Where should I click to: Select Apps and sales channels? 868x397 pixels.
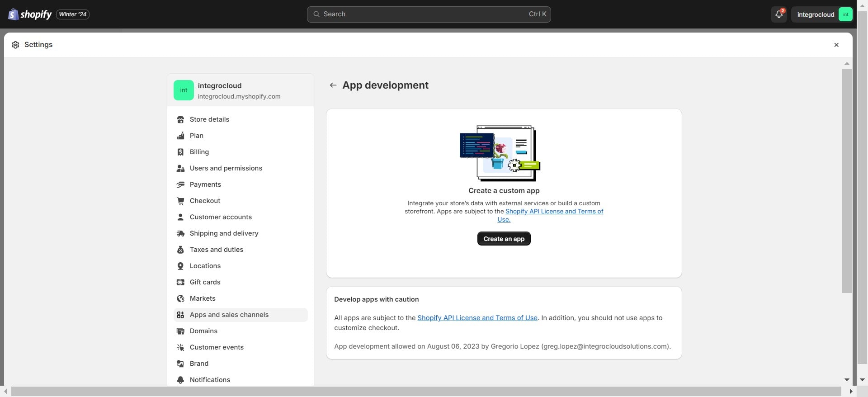(x=229, y=315)
